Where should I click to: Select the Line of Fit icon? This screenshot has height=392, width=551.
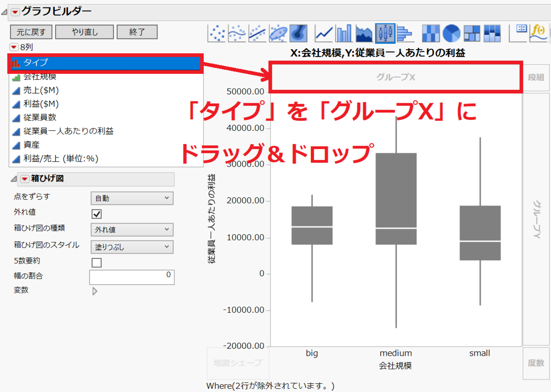257,32
